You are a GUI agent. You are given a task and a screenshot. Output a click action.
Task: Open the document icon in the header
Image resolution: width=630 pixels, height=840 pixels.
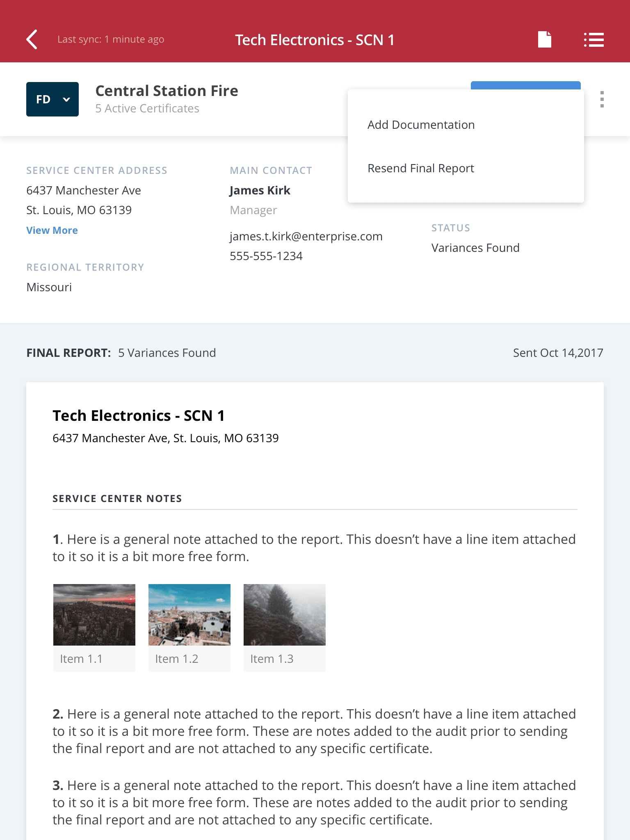coord(544,40)
